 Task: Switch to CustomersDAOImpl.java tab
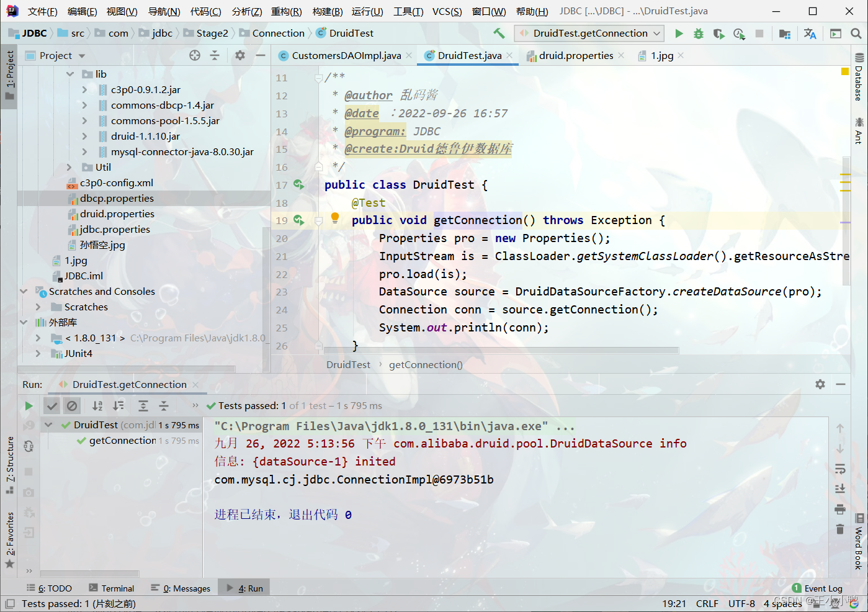[x=346, y=55]
